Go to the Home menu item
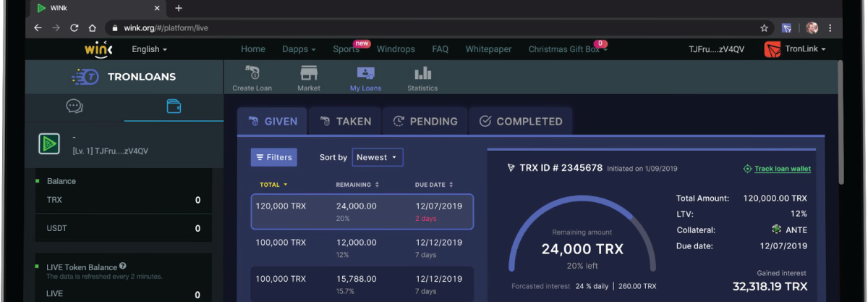Screen dimensions: 868x302 [x=253, y=49]
